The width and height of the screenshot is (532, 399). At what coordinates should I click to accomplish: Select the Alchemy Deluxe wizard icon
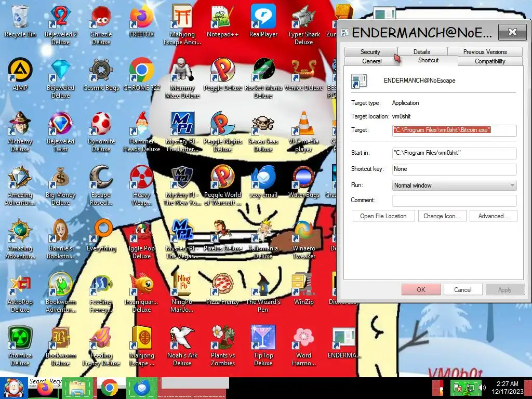[x=20, y=131]
